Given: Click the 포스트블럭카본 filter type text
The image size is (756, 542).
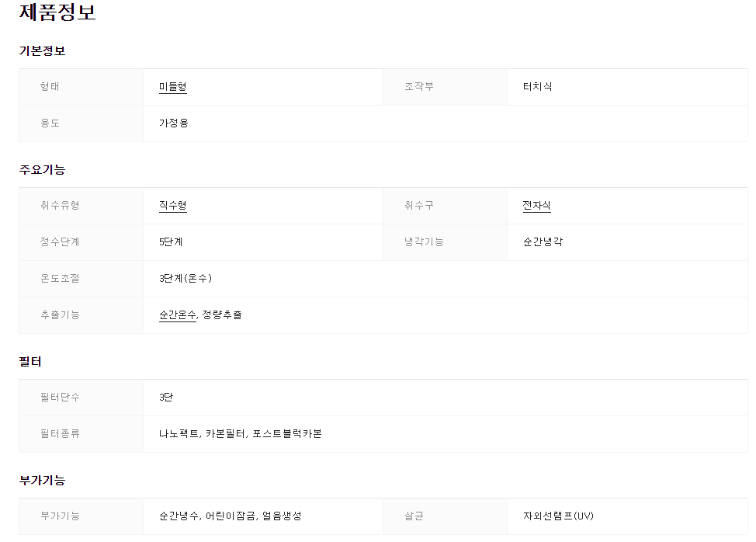Looking at the screenshot, I should [x=287, y=434].
